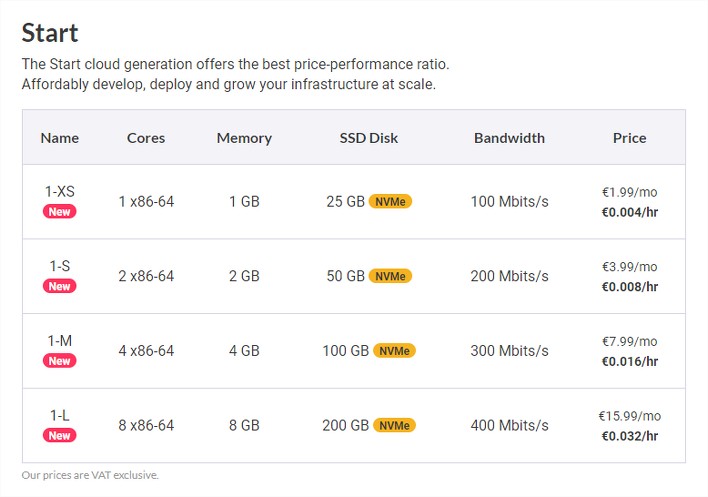This screenshot has width=708, height=497.
Task: Click the New badge under 1-XS
Action: tap(60, 211)
